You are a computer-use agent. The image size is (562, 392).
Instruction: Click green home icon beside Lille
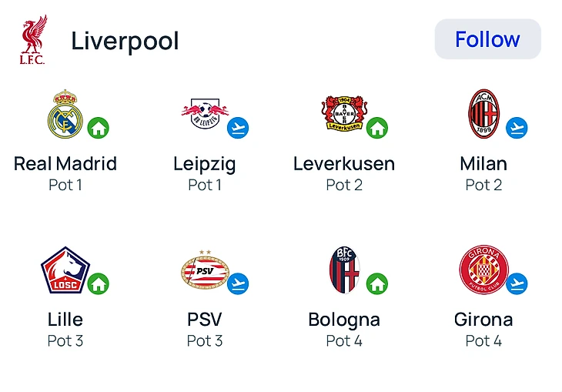pos(98,283)
